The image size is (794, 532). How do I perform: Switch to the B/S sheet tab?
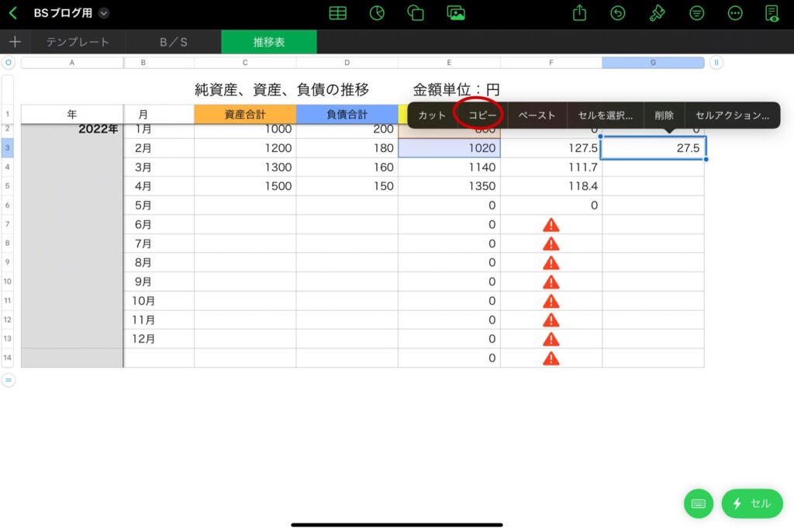point(174,42)
